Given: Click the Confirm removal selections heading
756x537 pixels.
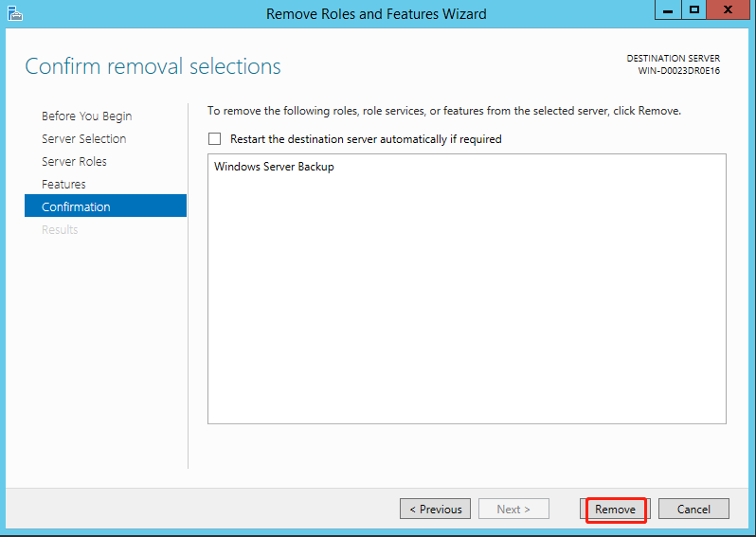Looking at the screenshot, I should click(153, 66).
